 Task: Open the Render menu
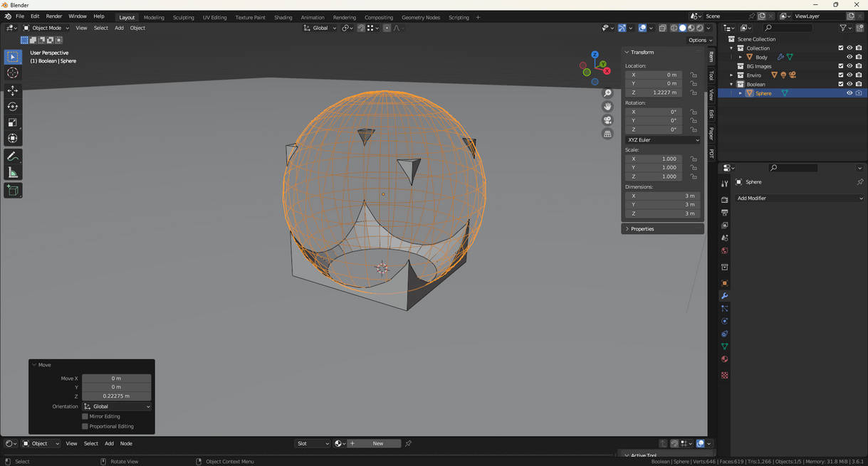[54, 16]
